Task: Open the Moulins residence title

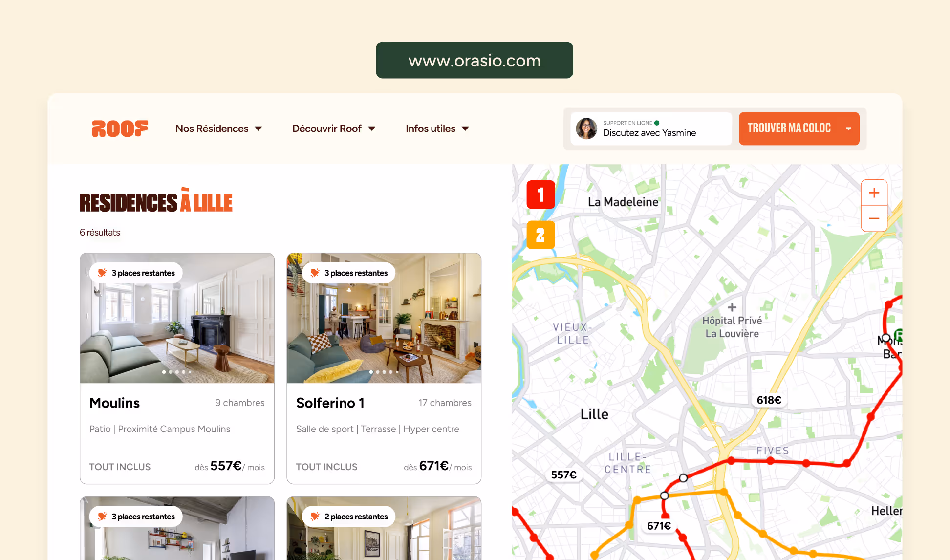Action: [115, 403]
